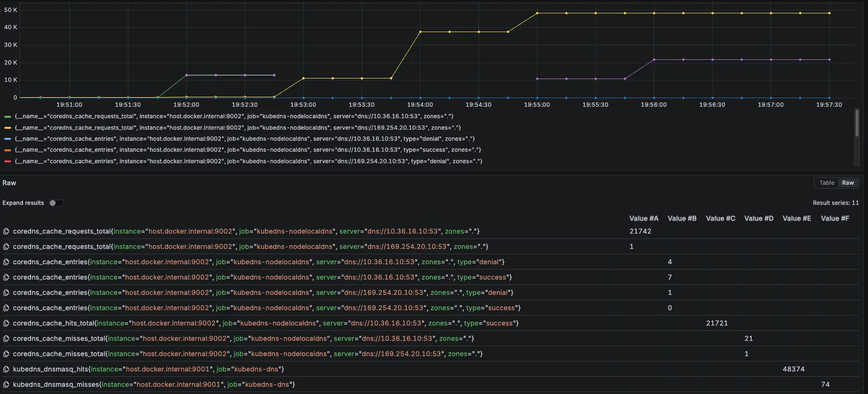Screen dimensions: 868x394
Task: Copy the coredns_cache_requests_total 10.36.16.10 series
Action: coord(6,231)
